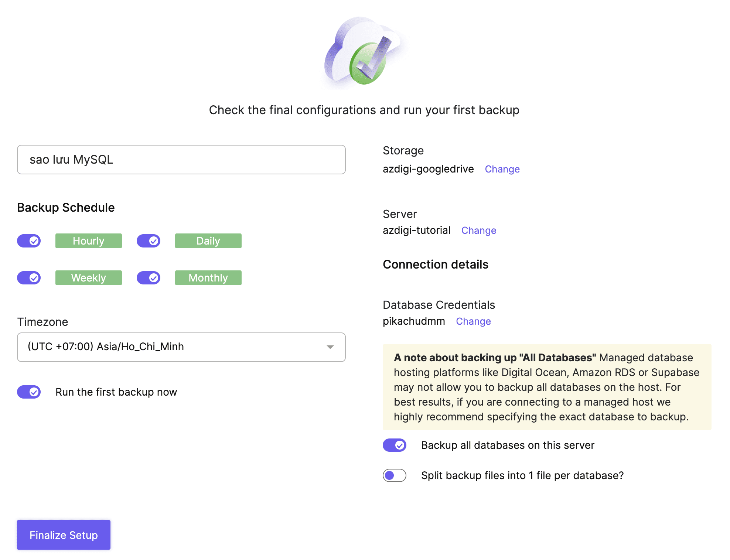Disable the Daily backup toggle

tap(149, 241)
